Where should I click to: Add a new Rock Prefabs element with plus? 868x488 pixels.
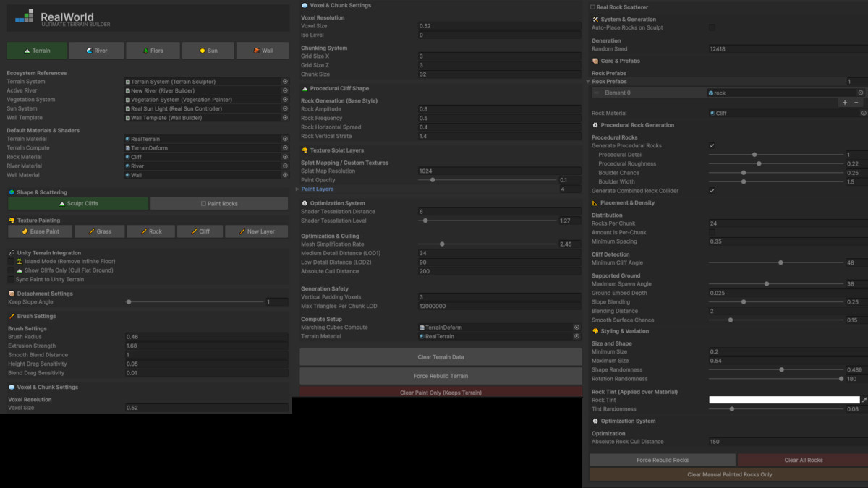(844, 103)
